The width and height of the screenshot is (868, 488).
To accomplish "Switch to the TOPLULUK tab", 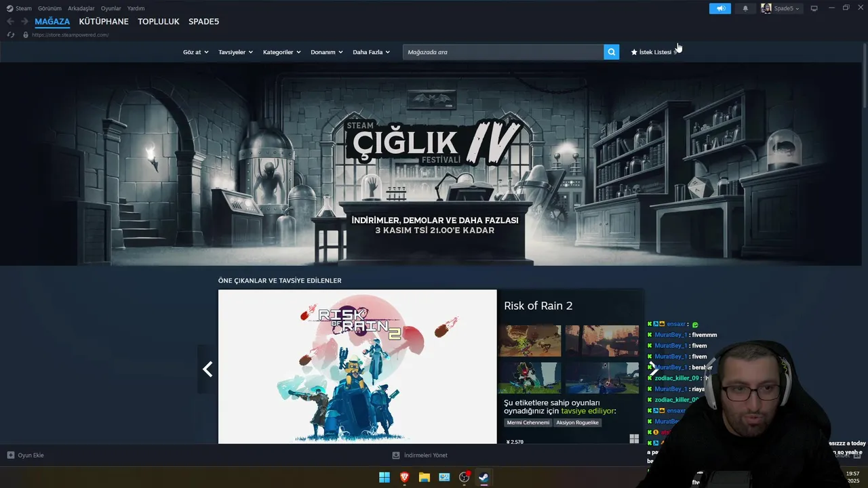I will (x=159, y=22).
